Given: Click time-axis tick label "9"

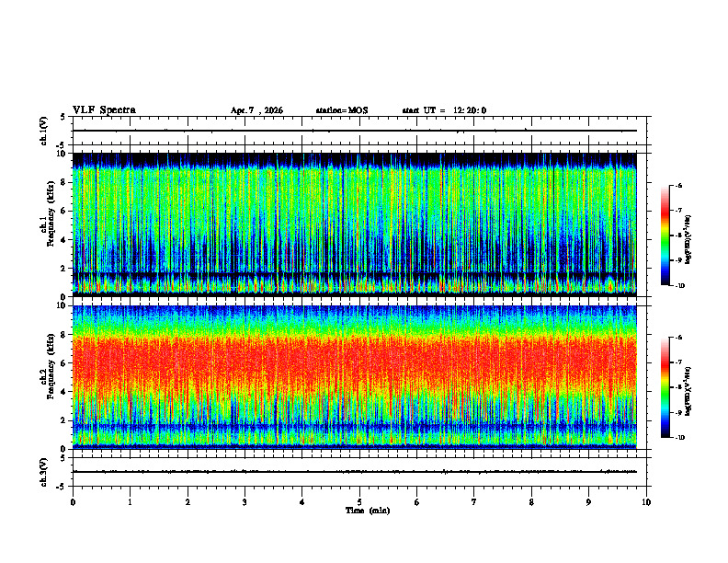Looking at the screenshot, I should [588, 502].
